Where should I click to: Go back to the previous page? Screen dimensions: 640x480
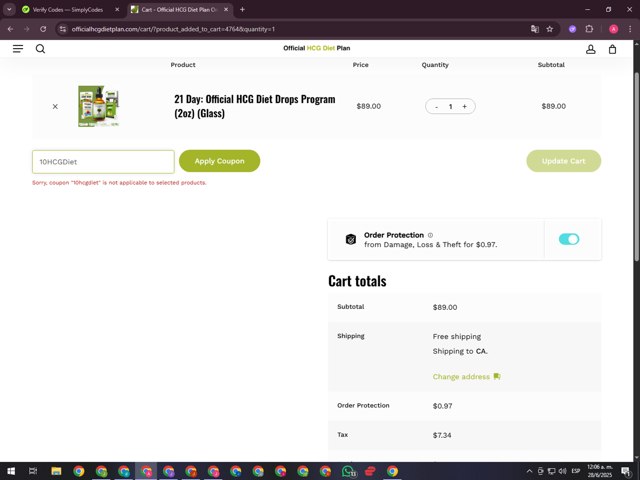(x=10, y=29)
